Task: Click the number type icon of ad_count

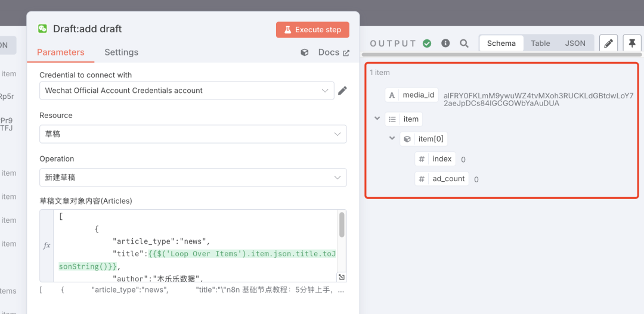Action: 422,179
